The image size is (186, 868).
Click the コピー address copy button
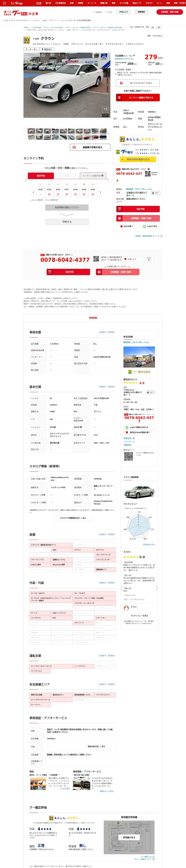pyautogui.click(x=155, y=193)
